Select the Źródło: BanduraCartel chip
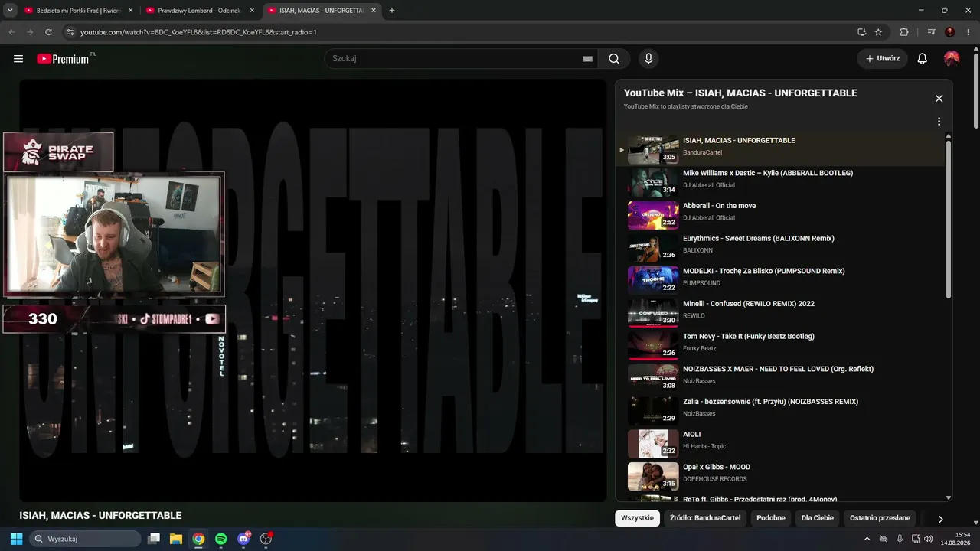 coord(705,518)
